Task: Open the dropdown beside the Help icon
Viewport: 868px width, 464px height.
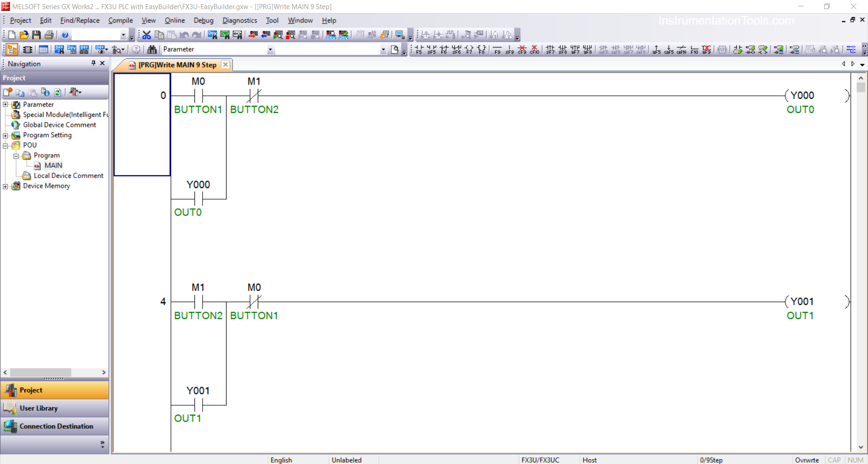Action: coord(123,35)
